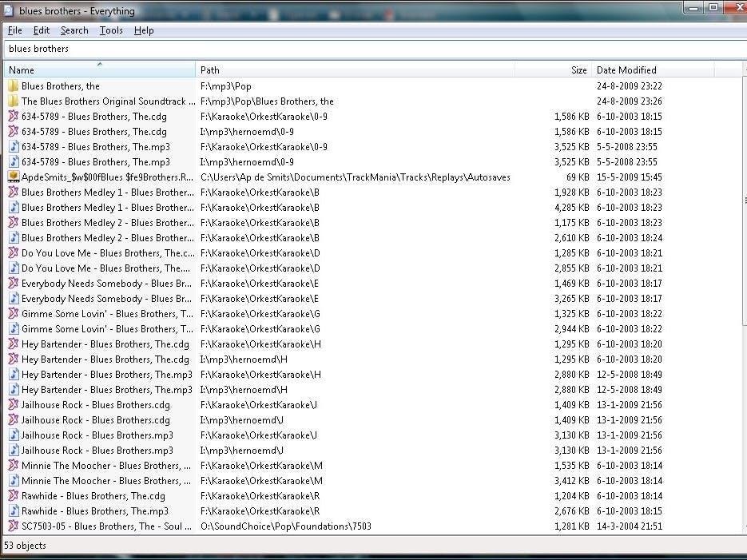This screenshot has width=747, height=560.
Task: Click the icon of Rawhide - Blues Brothers, The.cdg
Action: pyautogui.click(x=14, y=496)
